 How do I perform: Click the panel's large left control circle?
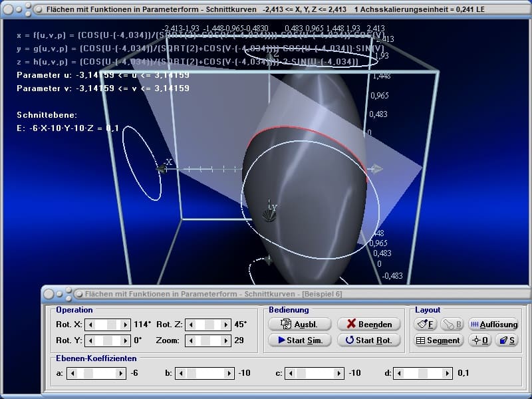coord(49,294)
